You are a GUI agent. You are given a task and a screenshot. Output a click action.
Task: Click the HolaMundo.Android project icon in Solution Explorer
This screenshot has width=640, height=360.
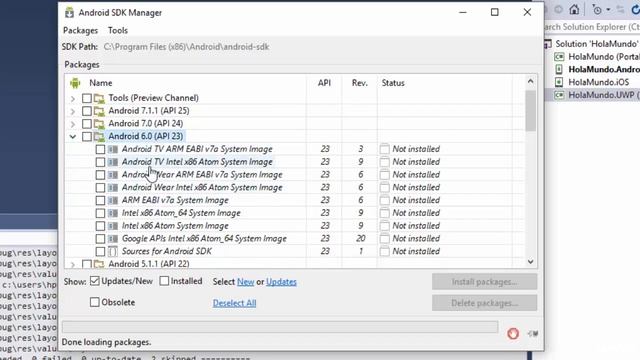(x=559, y=69)
